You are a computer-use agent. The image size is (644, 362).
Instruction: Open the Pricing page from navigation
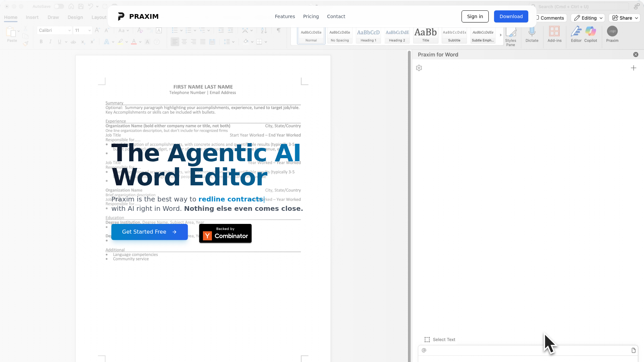[311, 16]
